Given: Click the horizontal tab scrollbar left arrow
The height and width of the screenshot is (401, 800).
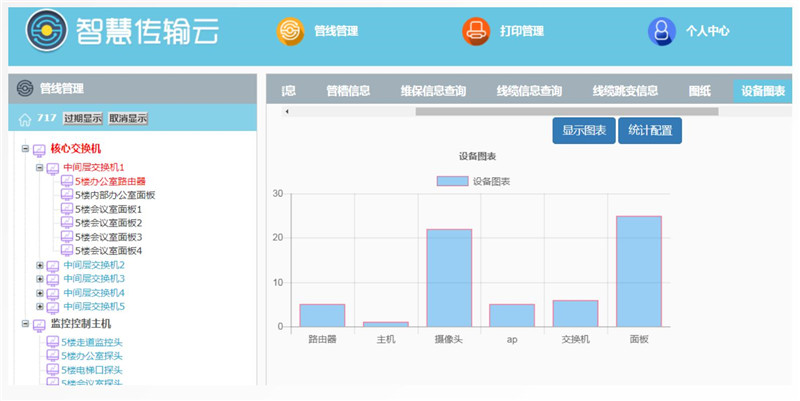Looking at the screenshot, I should click(x=287, y=111).
